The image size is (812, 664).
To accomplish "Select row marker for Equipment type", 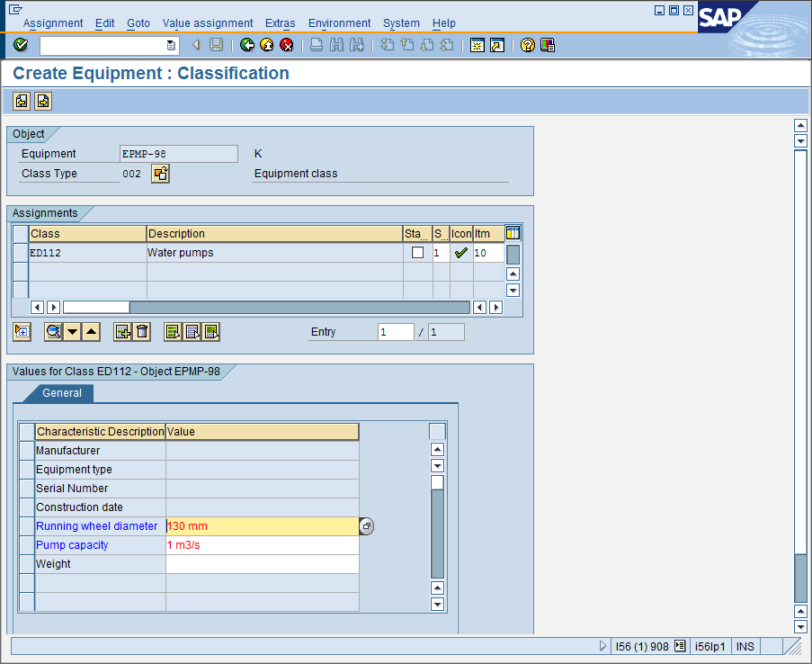I will 26,469.
